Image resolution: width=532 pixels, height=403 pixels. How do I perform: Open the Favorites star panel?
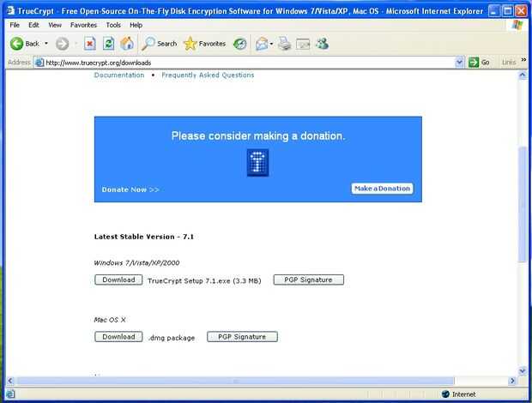click(204, 44)
